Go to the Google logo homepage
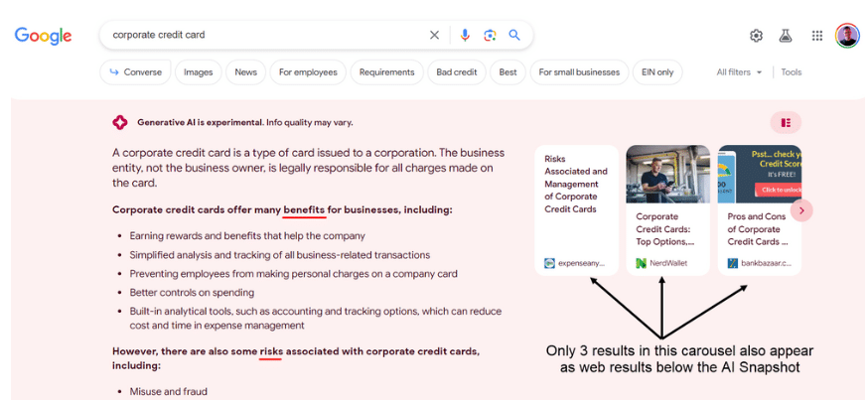The image size is (868, 402). pos(43,36)
